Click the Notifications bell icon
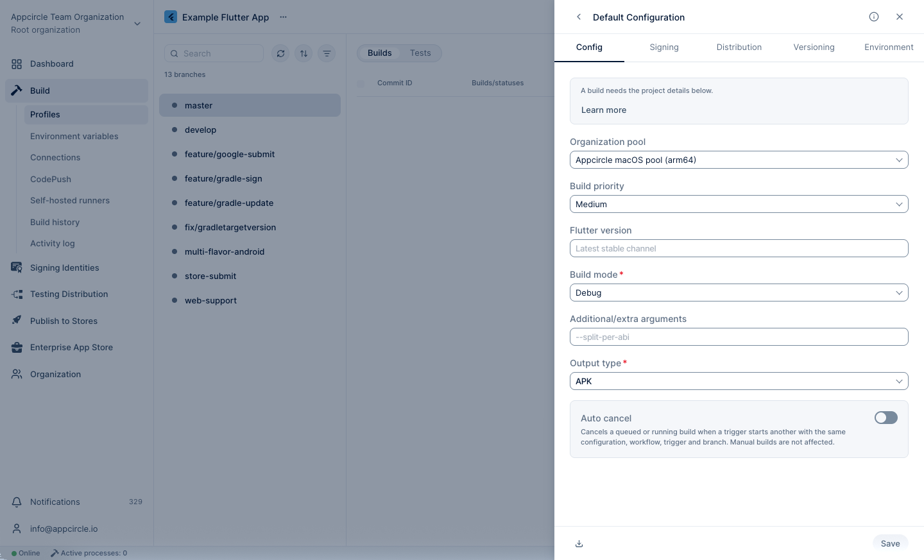Viewport: 924px width, 560px height. pos(17,502)
